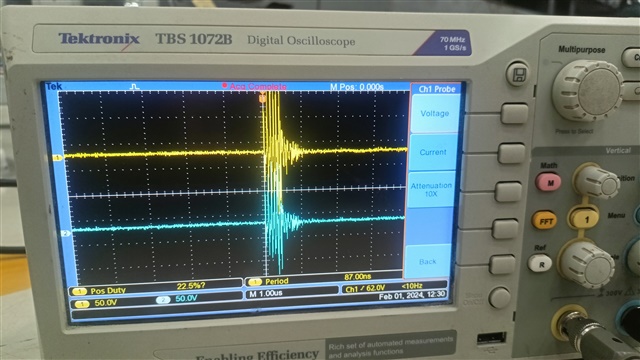Click the Tektronix brand logo on the bezel
The image size is (640, 360).
99,39
